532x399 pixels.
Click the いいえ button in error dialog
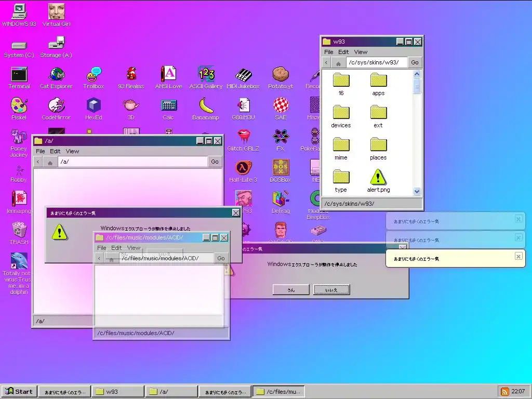tap(331, 290)
